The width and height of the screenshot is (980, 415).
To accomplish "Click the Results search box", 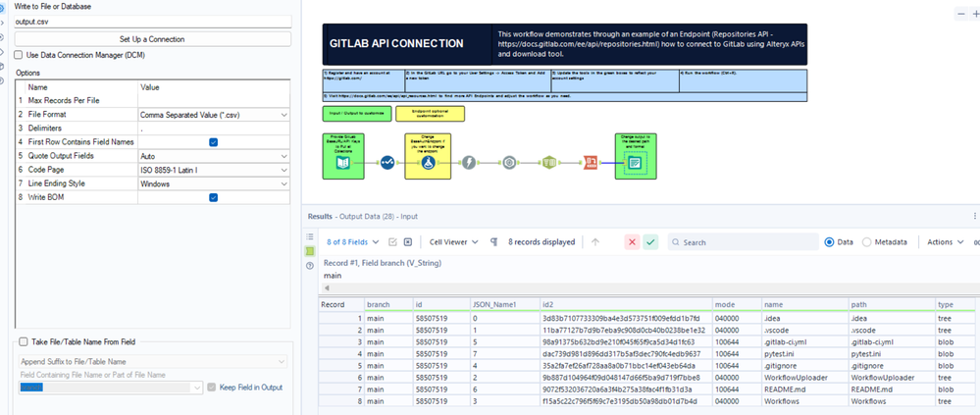I will pos(743,242).
